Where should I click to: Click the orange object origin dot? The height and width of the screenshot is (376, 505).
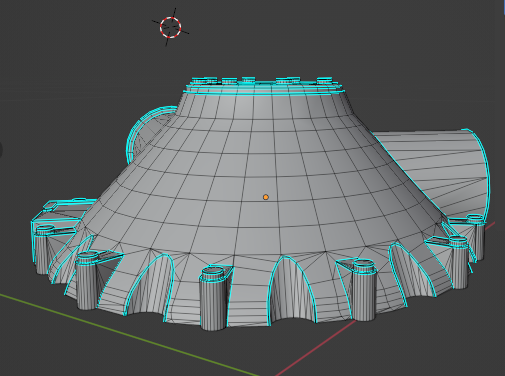click(266, 197)
